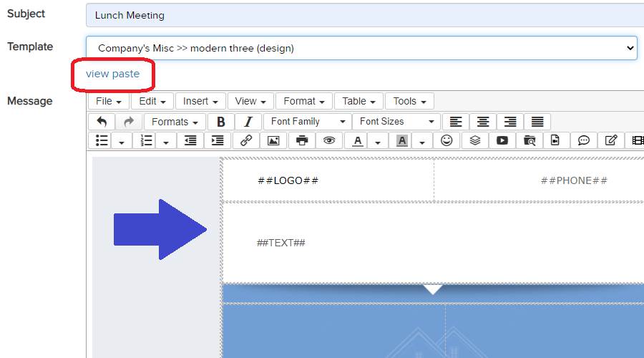Open the Font Family dropdown
Screen dimensions: 644x358
click(307, 122)
